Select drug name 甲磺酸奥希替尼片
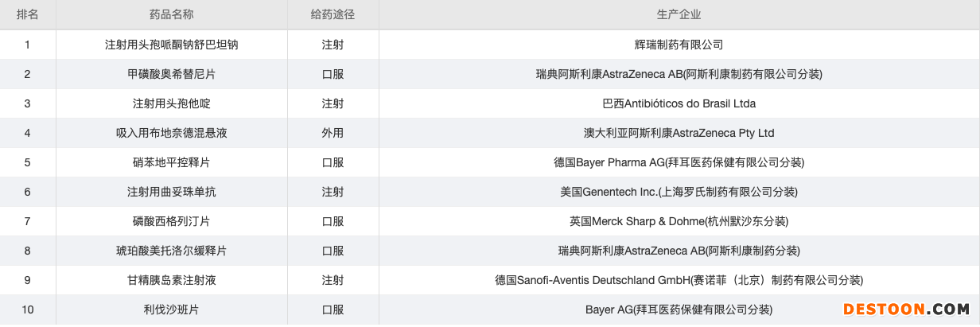Screen dimensions: 980x327 pyautogui.click(x=171, y=74)
